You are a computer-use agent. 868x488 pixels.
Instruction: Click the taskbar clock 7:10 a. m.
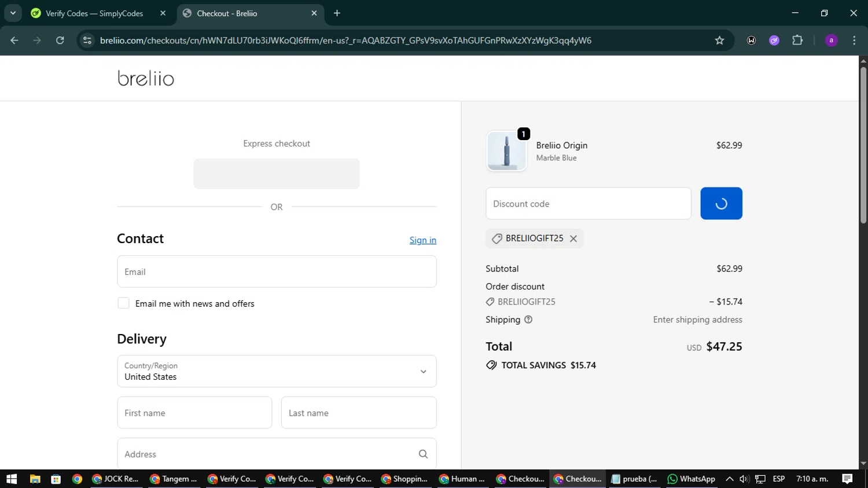click(812, 479)
